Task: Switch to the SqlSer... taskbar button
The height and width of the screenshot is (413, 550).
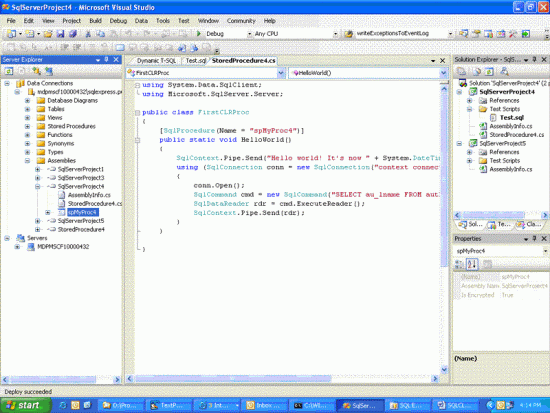Action: 360,406
